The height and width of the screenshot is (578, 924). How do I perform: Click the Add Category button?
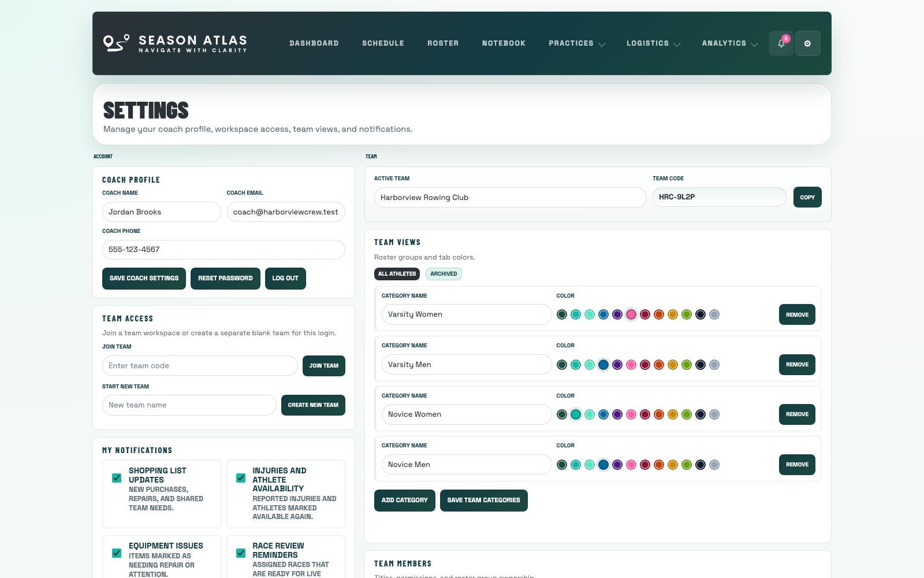[405, 501]
